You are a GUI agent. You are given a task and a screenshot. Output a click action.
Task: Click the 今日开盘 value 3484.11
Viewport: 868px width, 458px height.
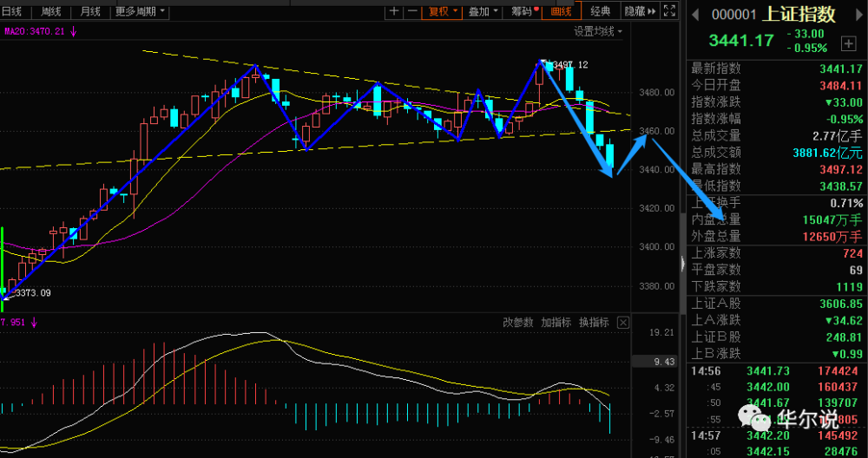point(841,86)
